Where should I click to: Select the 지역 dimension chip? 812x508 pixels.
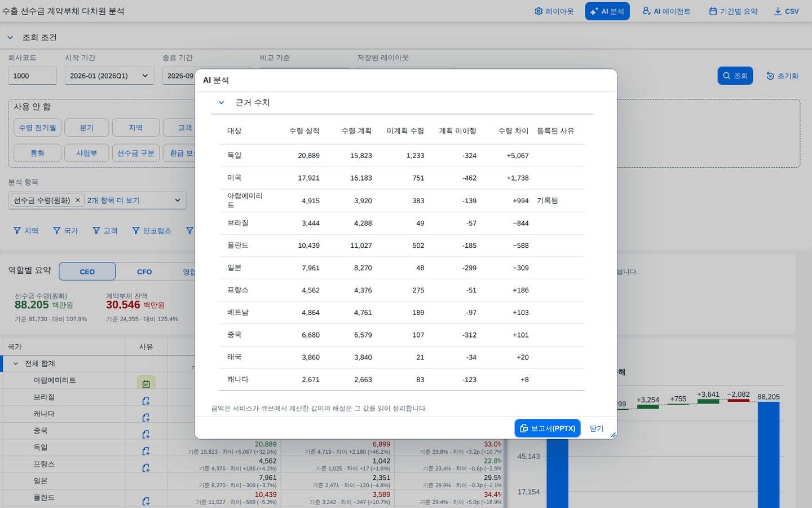[x=135, y=128]
